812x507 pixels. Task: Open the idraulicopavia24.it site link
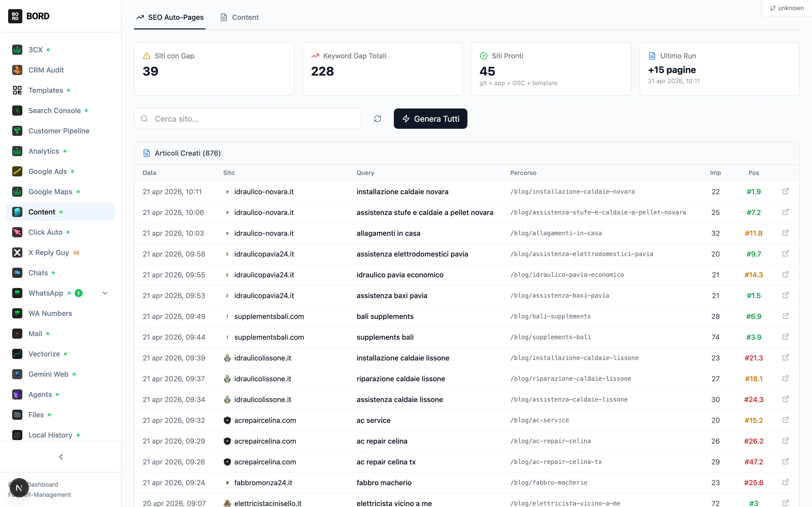click(264, 254)
